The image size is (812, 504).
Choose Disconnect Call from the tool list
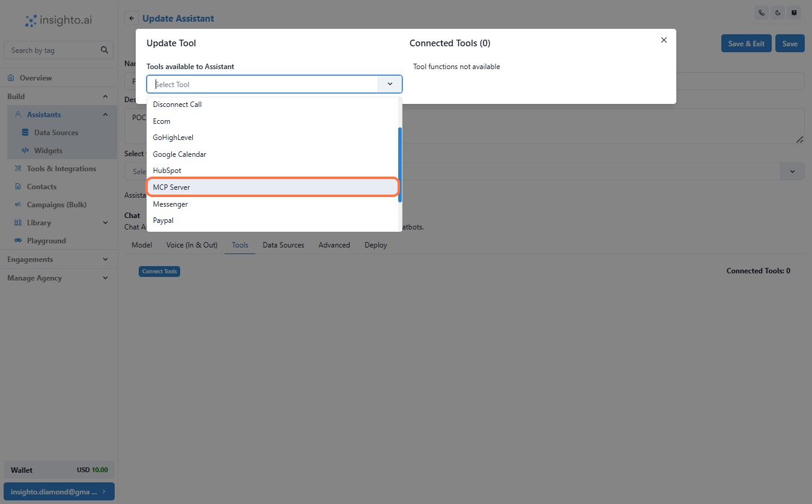pos(273,105)
